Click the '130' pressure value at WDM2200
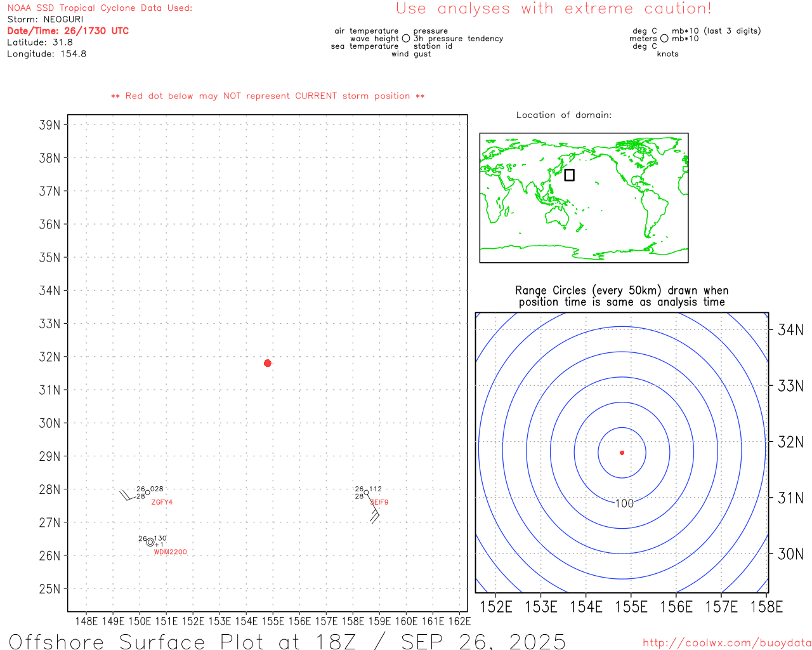 (x=160, y=538)
